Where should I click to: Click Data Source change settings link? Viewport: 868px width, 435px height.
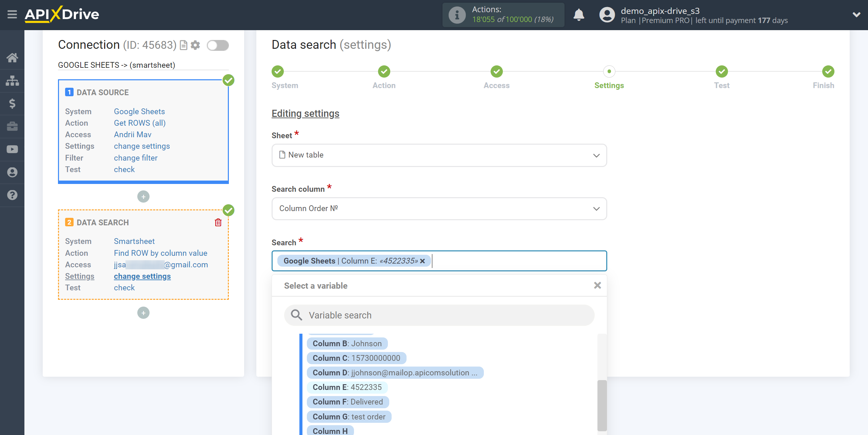tap(142, 146)
